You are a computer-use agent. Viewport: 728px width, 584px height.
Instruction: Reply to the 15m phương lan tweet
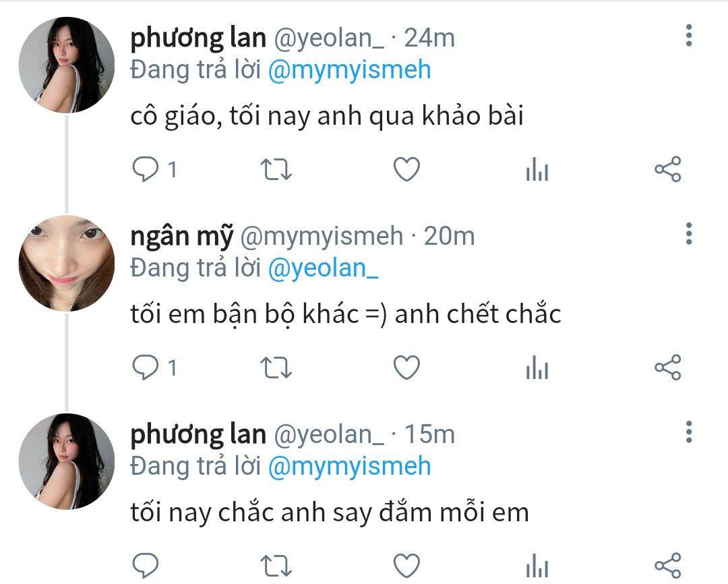click(x=146, y=566)
